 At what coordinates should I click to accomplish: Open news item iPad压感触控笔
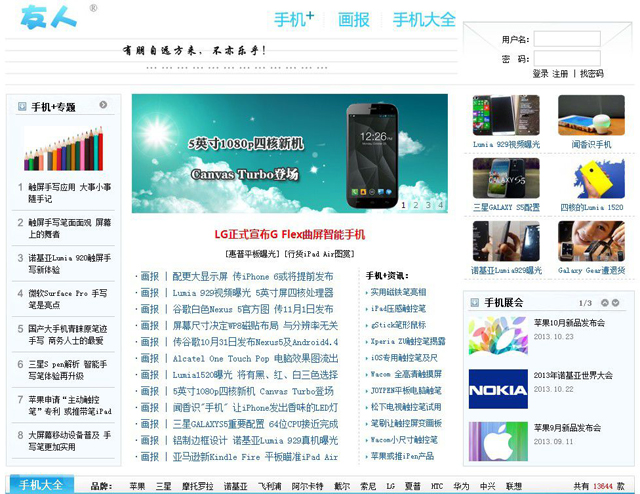[398, 309]
